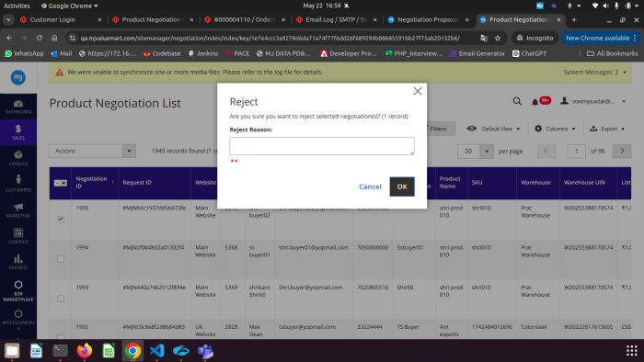Open Files app in the dock
The image size is (644, 362).
(x=12, y=351)
